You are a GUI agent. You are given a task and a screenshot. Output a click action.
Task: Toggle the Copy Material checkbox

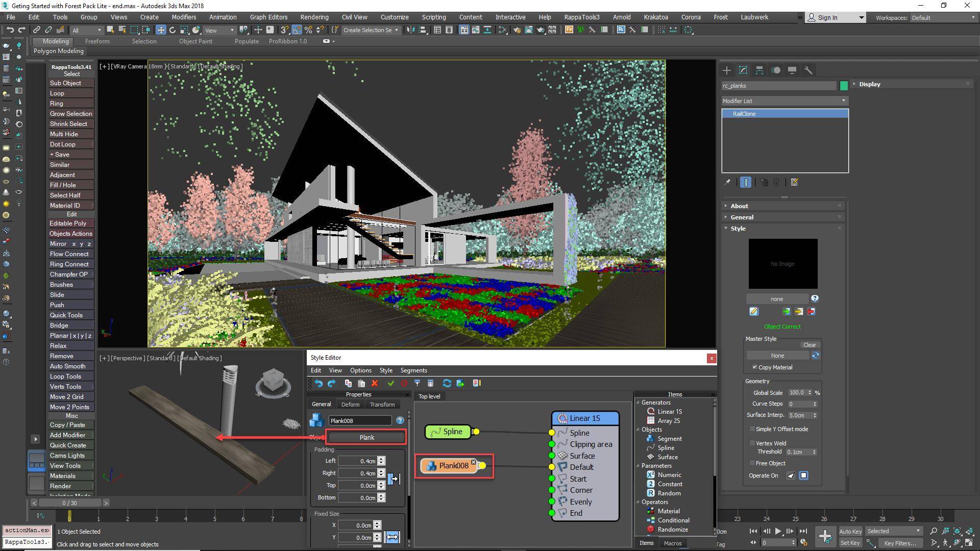(x=754, y=367)
